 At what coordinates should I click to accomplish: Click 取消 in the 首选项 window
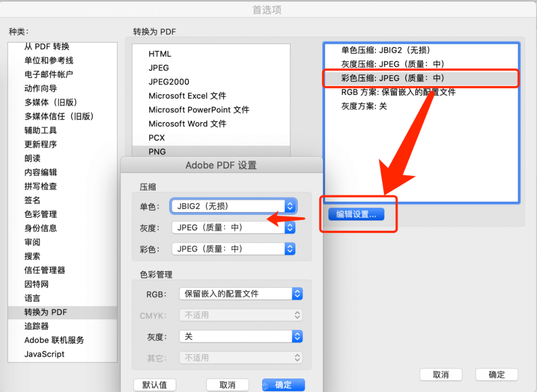tap(441, 375)
